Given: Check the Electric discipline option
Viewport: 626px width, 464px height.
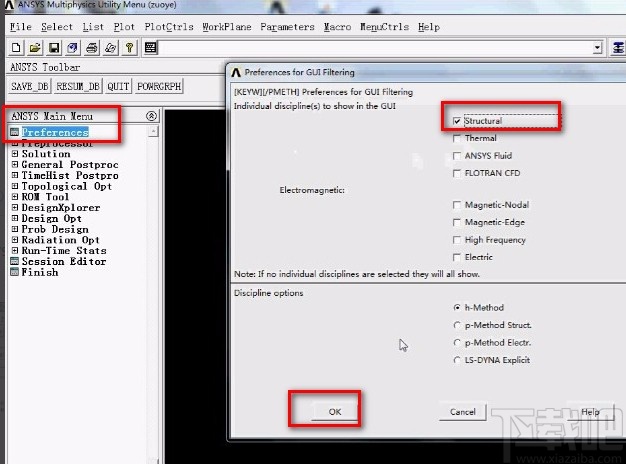Looking at the screenshot, I should (457, 257).
